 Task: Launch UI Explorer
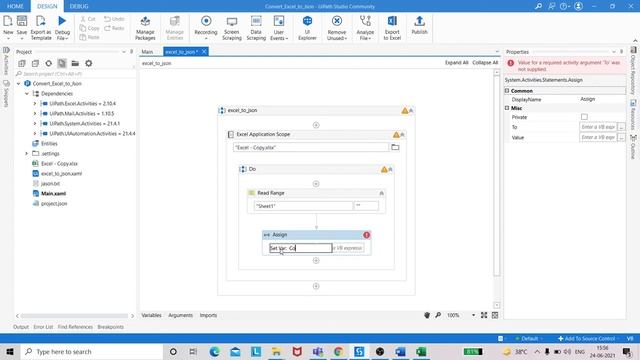(307, 28)
